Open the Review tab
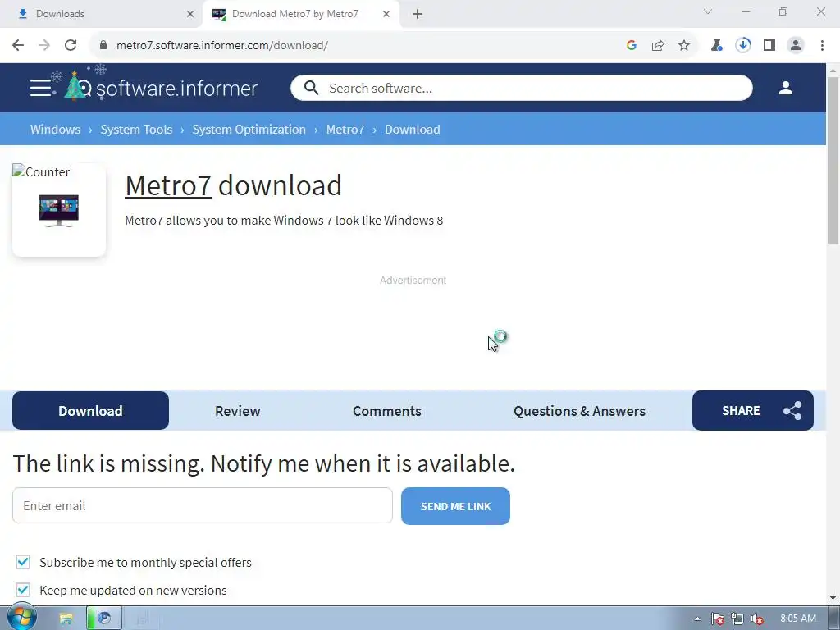 (237, 411)
